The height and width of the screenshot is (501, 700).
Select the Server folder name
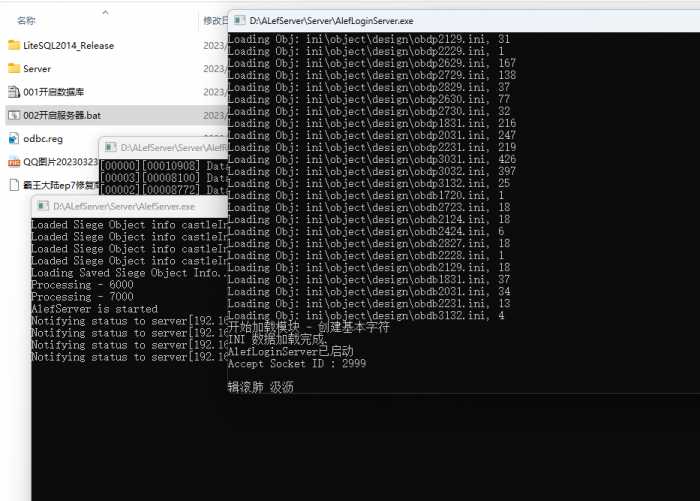pos(37,69)
